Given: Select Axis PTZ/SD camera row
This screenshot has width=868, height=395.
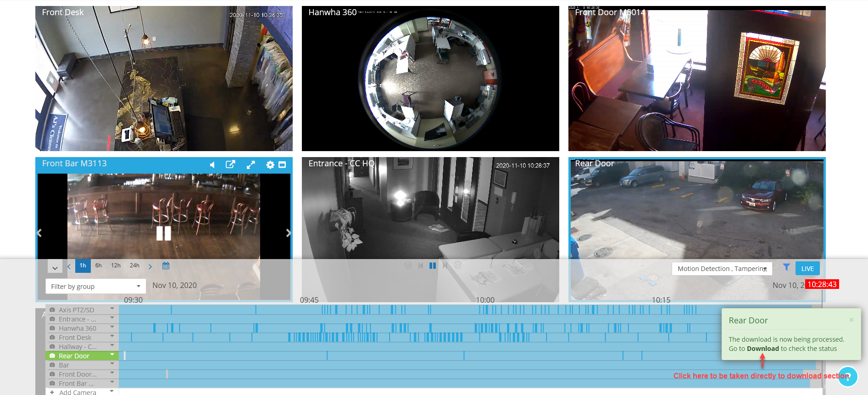Looking at the screenshot, I should point(82,310).
